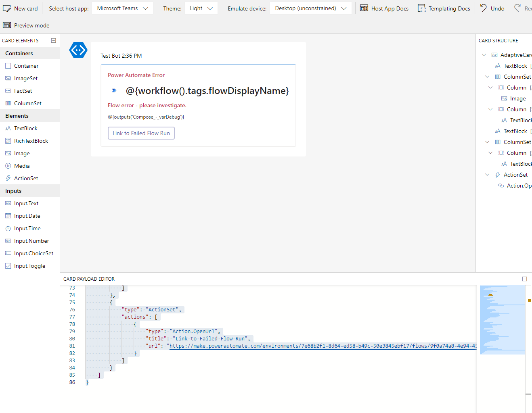Image resolution: width=532 pixels, height=413 pixels.
Task: Select the Input.Time element icon
Action: tap(8, 228)
